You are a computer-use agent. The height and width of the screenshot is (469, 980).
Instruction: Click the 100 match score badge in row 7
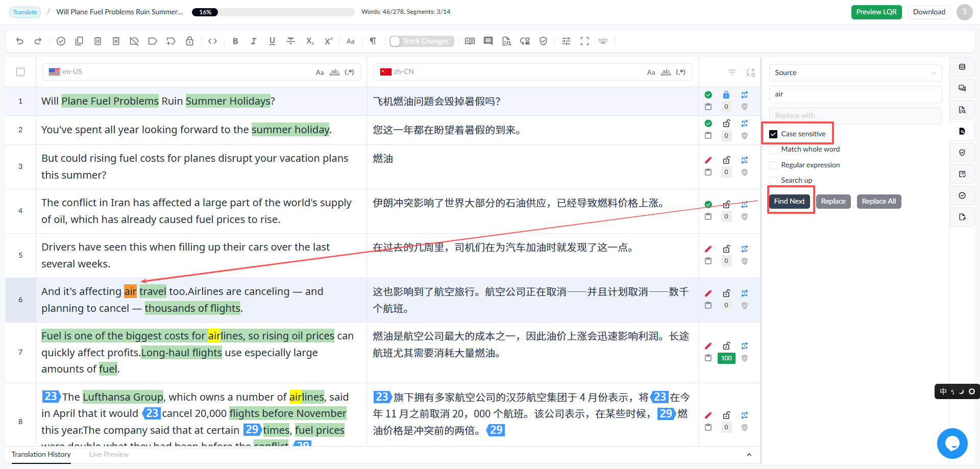726,358
